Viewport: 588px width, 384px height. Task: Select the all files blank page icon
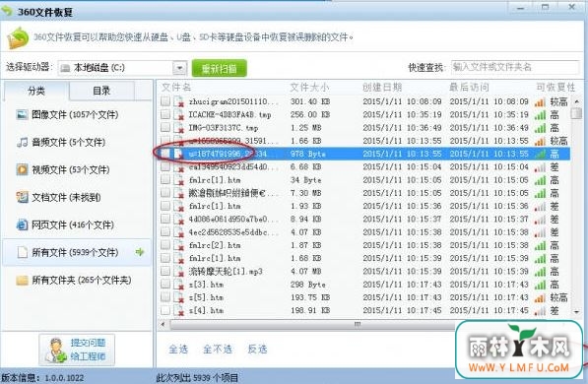point(22,252)
